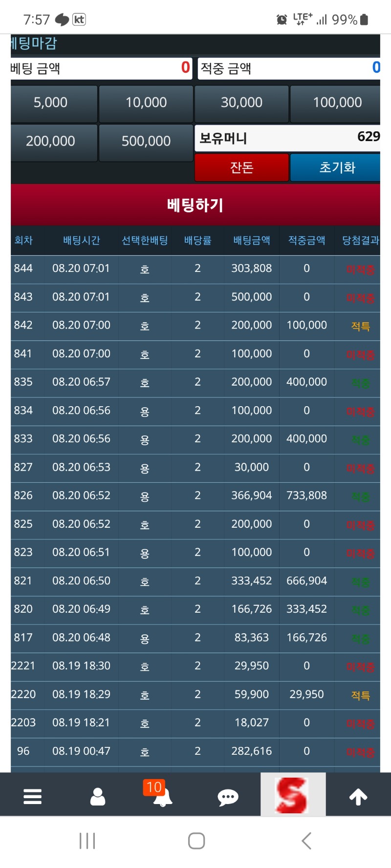Tap bet amount 166,726 in row 820
This screenshot has width=391, height=868.
[252, 609]
